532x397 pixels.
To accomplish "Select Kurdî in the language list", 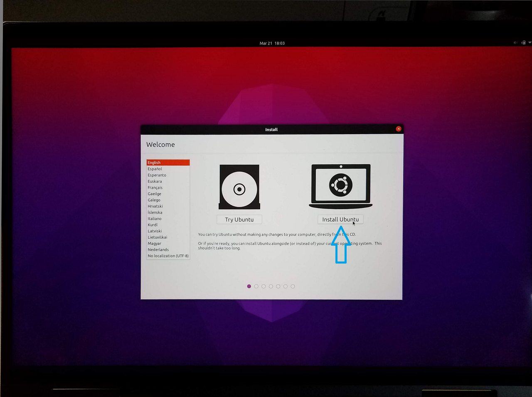I will (x=168, y=225).
